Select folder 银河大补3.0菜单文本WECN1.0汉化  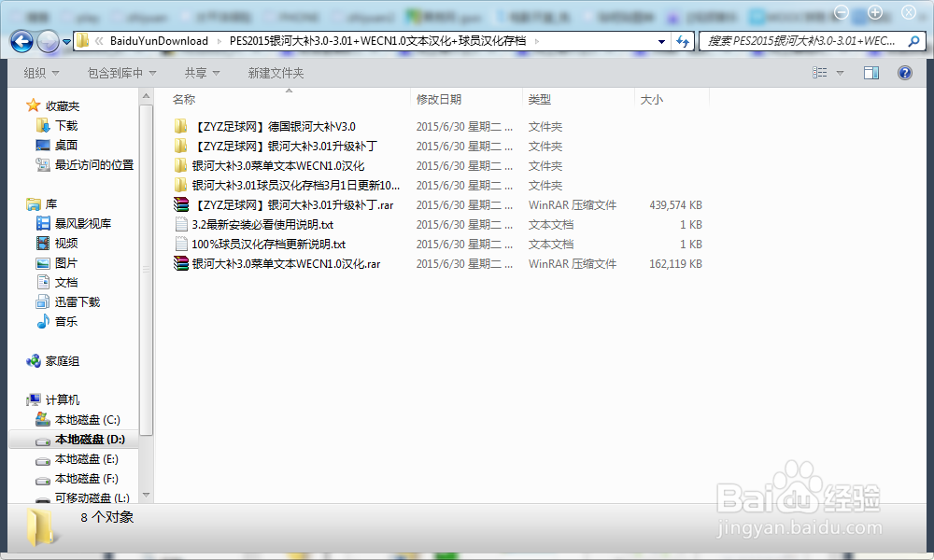click(278, 165)
